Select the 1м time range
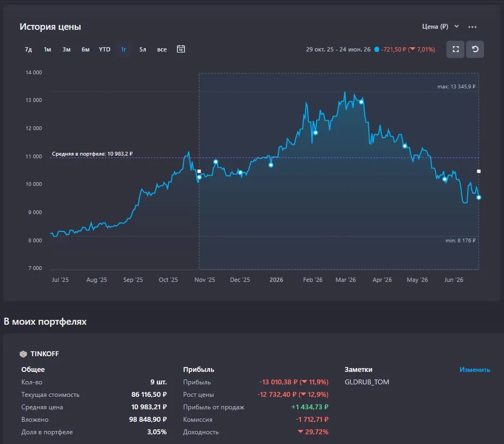The height and width of the screenshot is (444, 504). 48,49
